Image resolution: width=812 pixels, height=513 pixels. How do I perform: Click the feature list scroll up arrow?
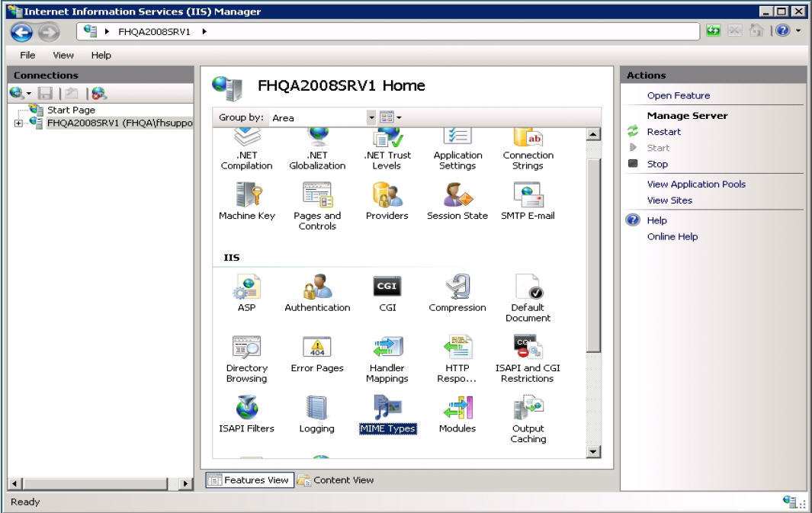[x=593, y=135]
